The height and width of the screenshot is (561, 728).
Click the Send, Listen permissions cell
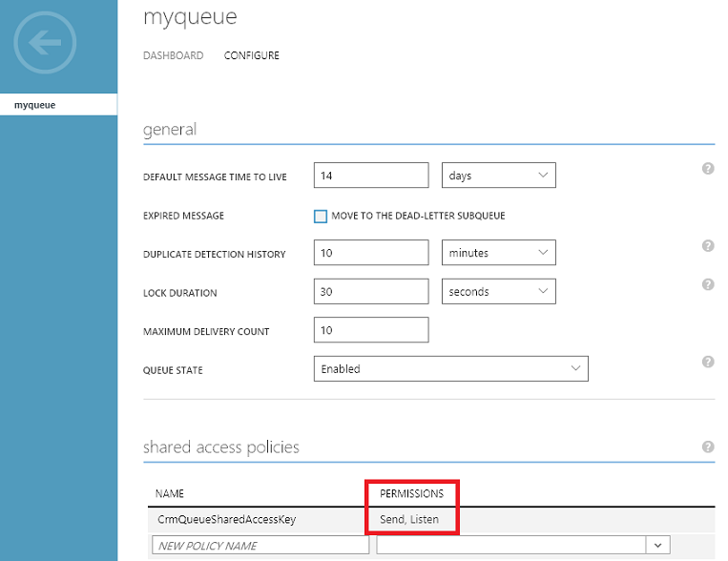[x=409, y=520]
